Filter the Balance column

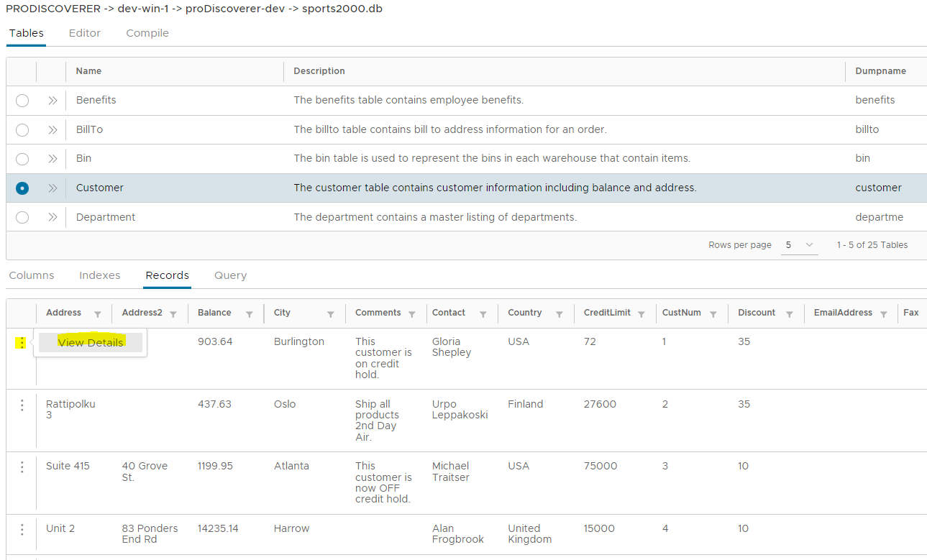pyautogui.click(x=250, y=313)
